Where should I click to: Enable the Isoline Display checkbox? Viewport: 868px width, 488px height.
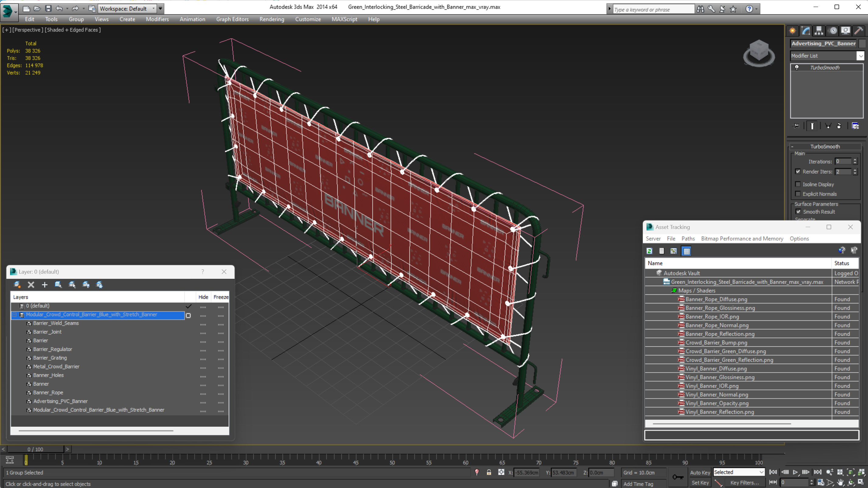tap(798, 184)
